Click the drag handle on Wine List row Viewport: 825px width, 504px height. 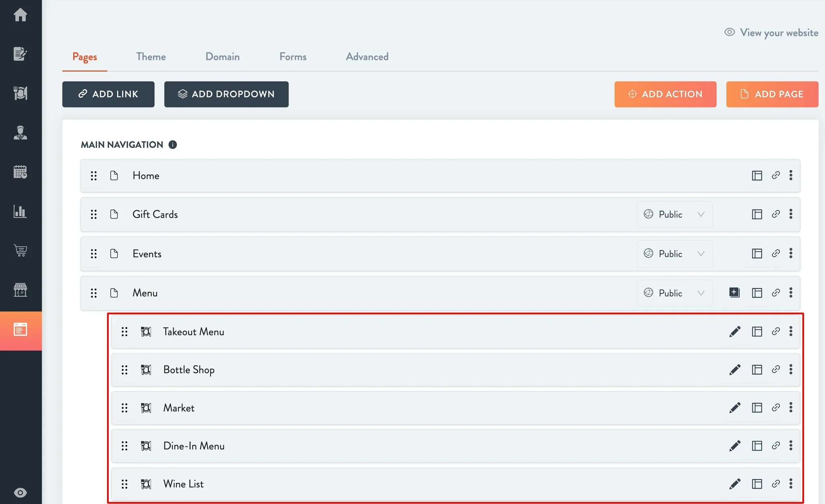click(x=124, y=483)
